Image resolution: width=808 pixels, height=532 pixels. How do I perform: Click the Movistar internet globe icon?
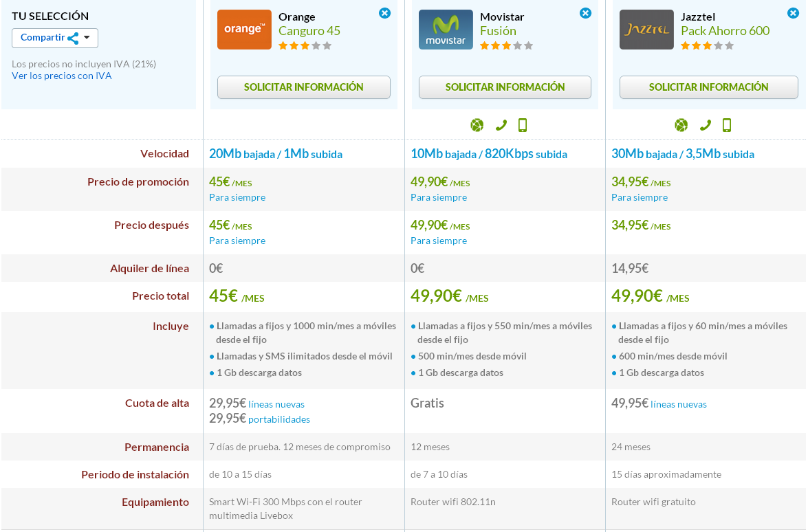point(477,125)
